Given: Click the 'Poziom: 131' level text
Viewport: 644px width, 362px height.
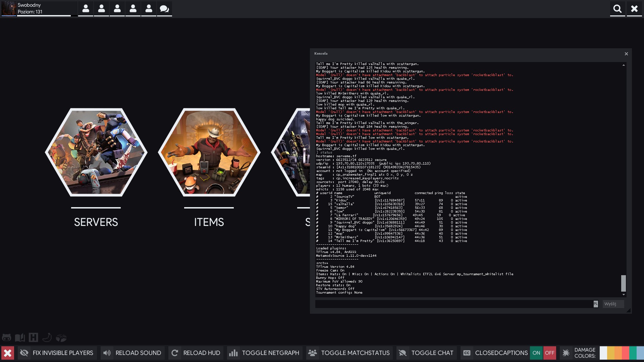Looking at the screenshot, I should 30,12.
